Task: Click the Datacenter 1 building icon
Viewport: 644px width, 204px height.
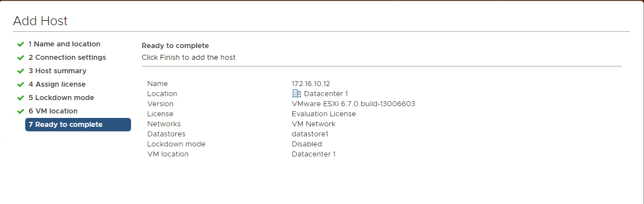Action: coord(296,94)
